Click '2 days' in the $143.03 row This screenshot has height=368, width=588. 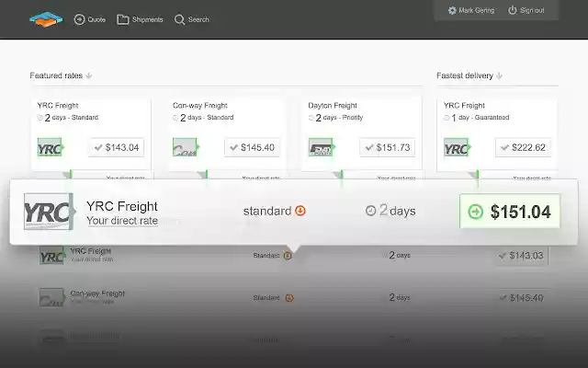[x=400, y=256]
